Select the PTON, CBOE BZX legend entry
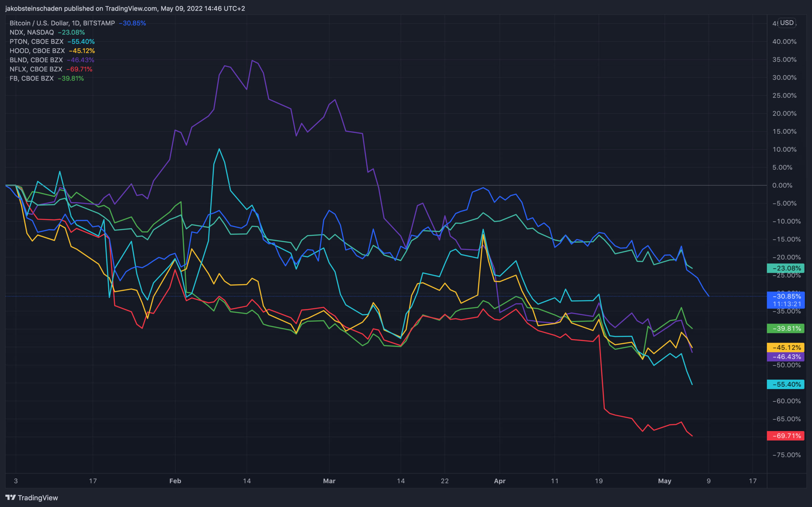The width and height of the screenshot is (812, 507). coord(52,42)
